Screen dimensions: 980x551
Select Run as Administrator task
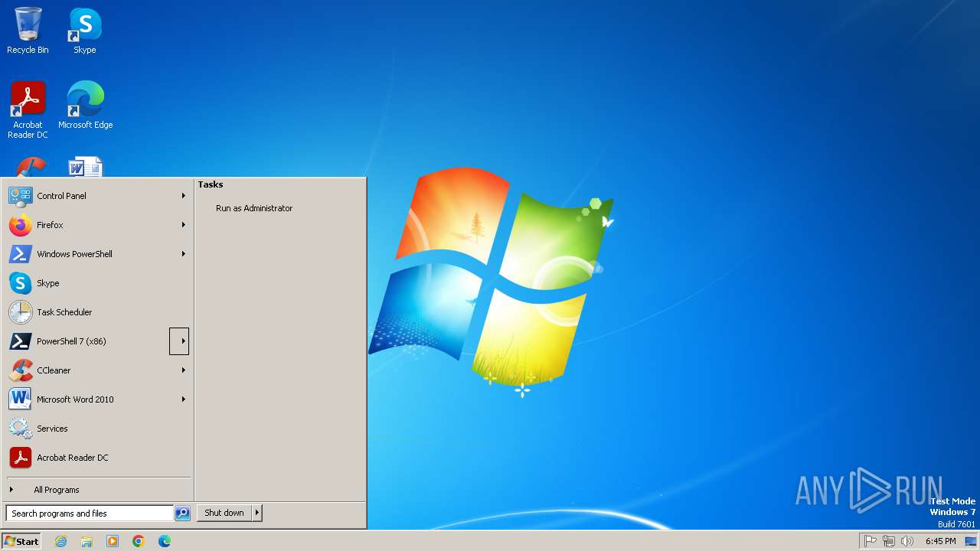tap(254, 208)
